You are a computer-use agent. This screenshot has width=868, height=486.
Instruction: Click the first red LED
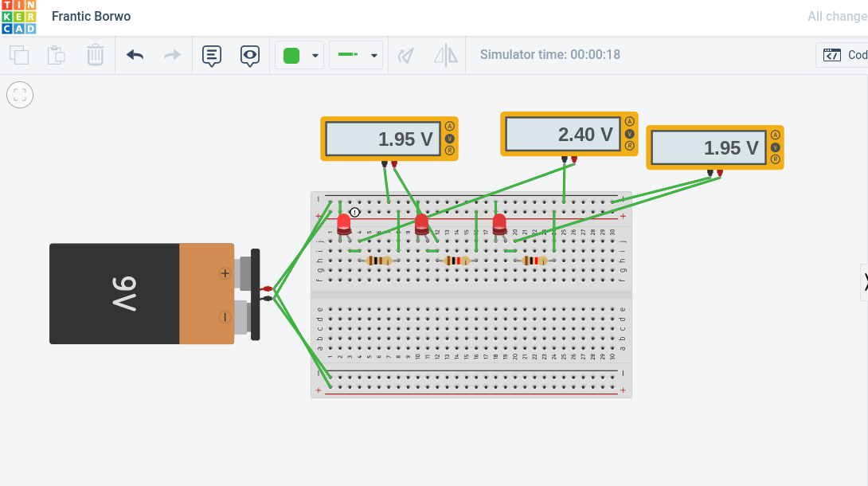(x=343, y=224)
